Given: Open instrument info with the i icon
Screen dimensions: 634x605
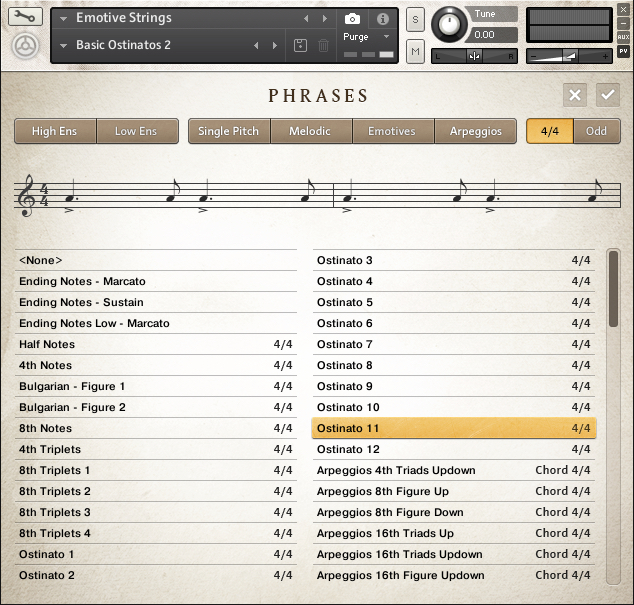Looking at the screenshot, I should click(x=383, y=19).
